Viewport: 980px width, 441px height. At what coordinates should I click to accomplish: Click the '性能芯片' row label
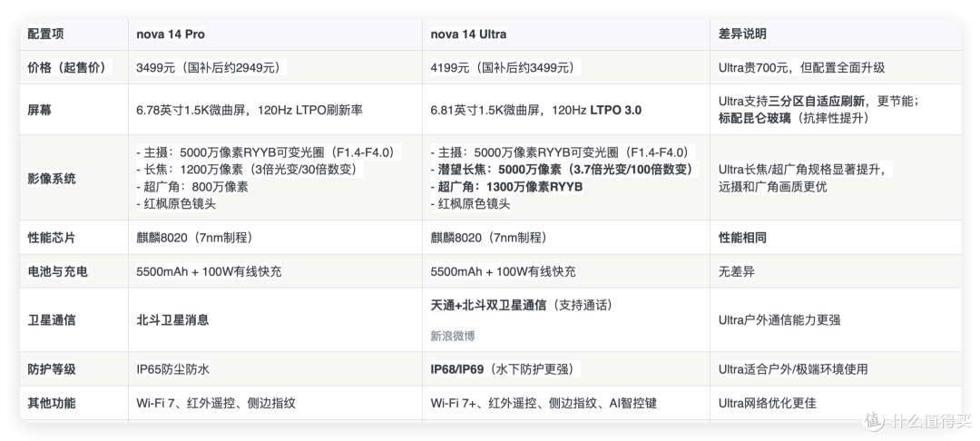[x=51, y=238]
